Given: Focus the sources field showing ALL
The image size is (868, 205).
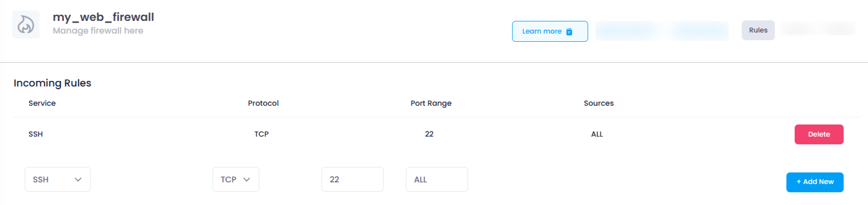Looking at the screenshot, I should [x=437, y=180].
